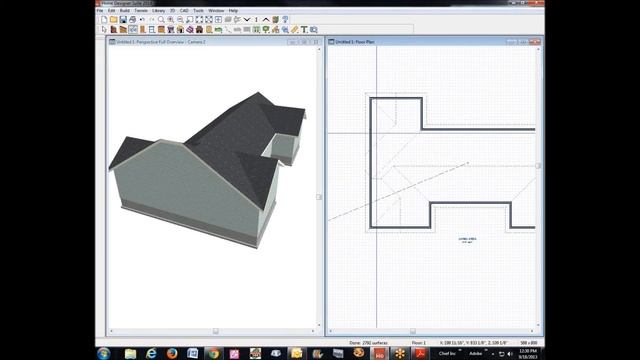The width and height of the screenshot is (640, 360).
Task: Go up one floor with the up chevron
Action: tap(266, 20)
